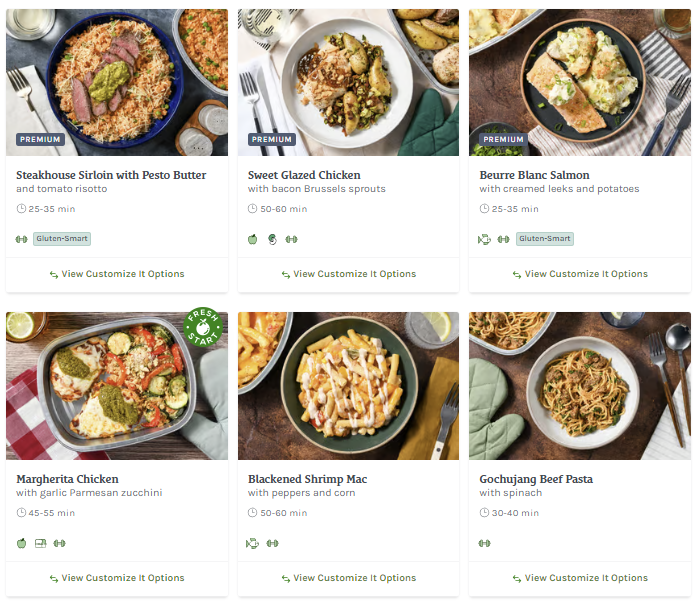
Task: Click the seafood icon under Beurre Blanc Salmon
Action: tap(485, 239)
